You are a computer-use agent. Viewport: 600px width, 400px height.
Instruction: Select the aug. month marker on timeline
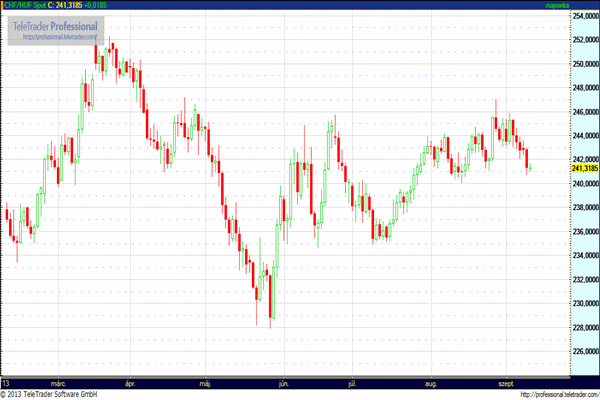tap(431, 384)
